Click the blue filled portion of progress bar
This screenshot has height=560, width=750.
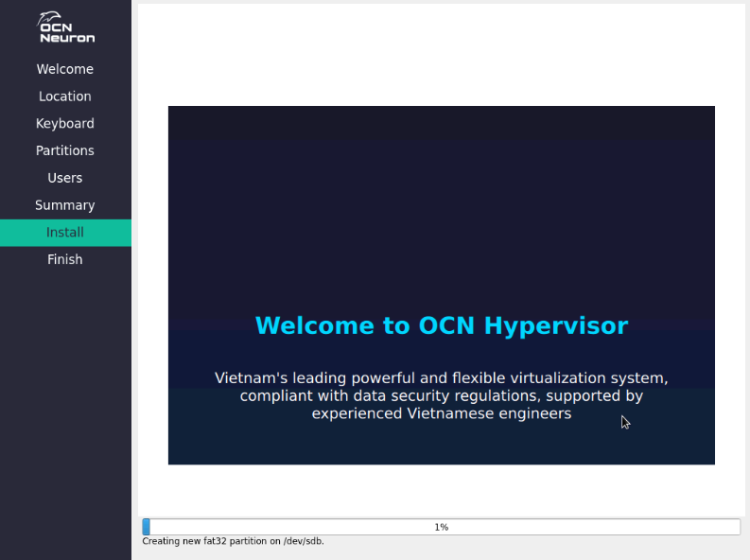coord(146,527)
